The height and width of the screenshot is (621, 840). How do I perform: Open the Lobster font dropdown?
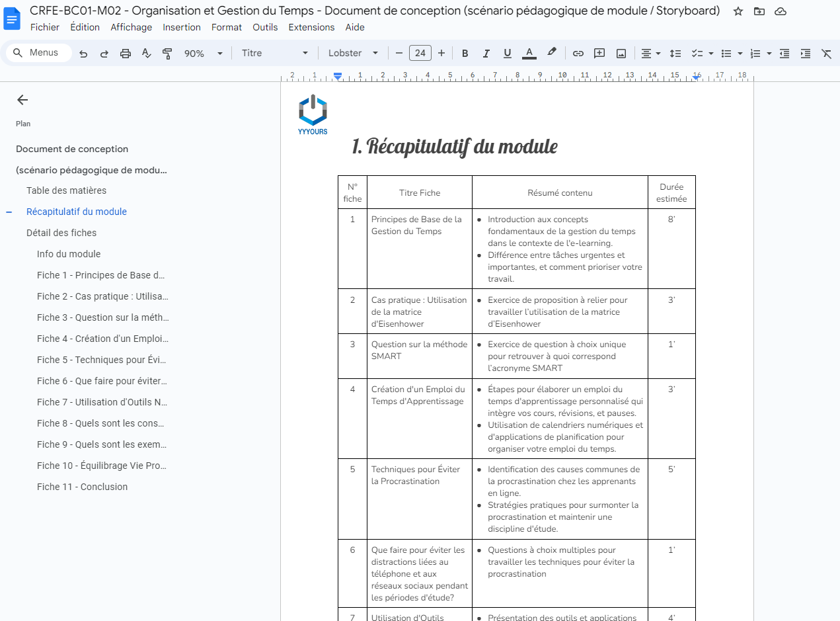pyautogui.click(x=354, y=54)
